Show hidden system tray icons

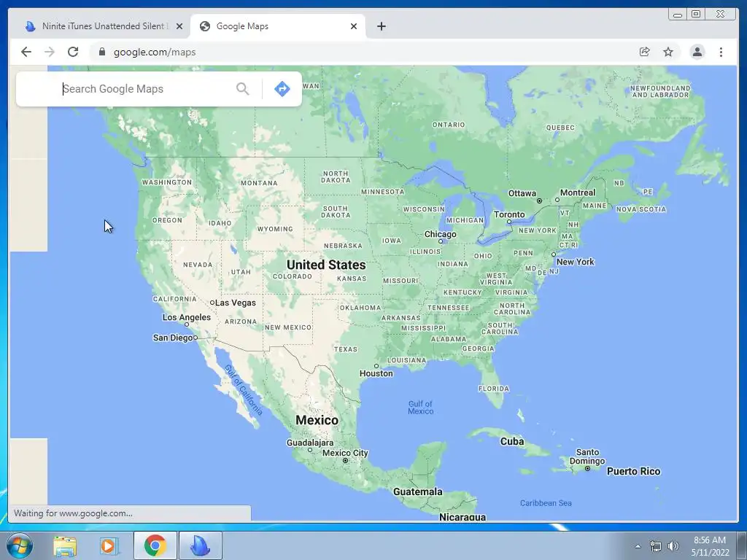coord(638,546)
